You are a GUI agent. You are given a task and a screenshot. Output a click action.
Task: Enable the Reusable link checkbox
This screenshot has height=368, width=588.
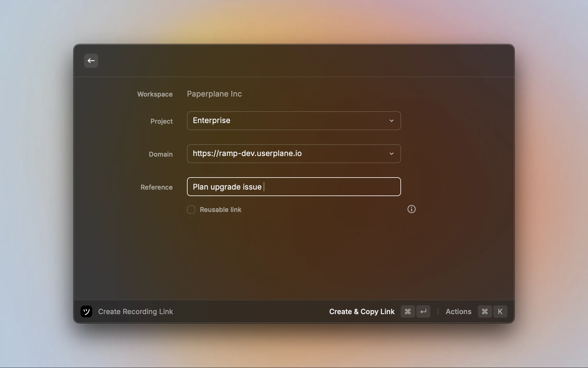(x=191, y=210)
